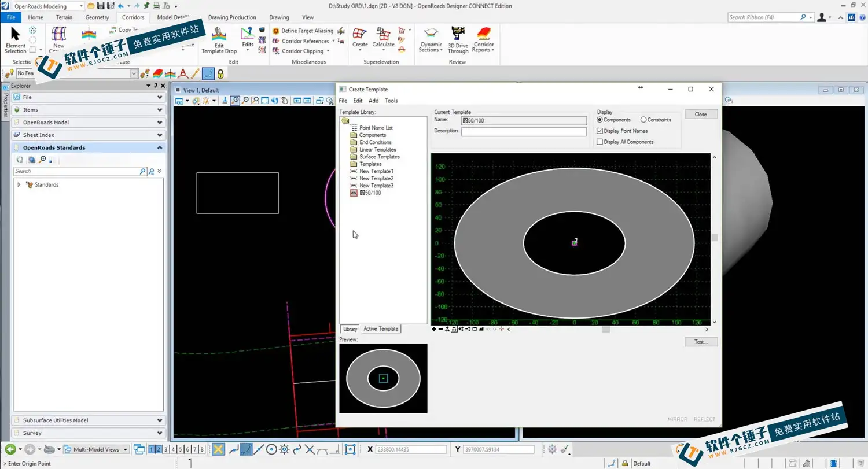
Task: Open the Tools menu in Create Template
Action: point(391,101)
